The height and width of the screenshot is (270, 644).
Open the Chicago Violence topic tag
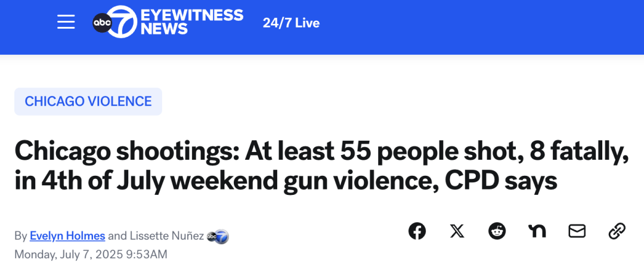pos(88,101)
